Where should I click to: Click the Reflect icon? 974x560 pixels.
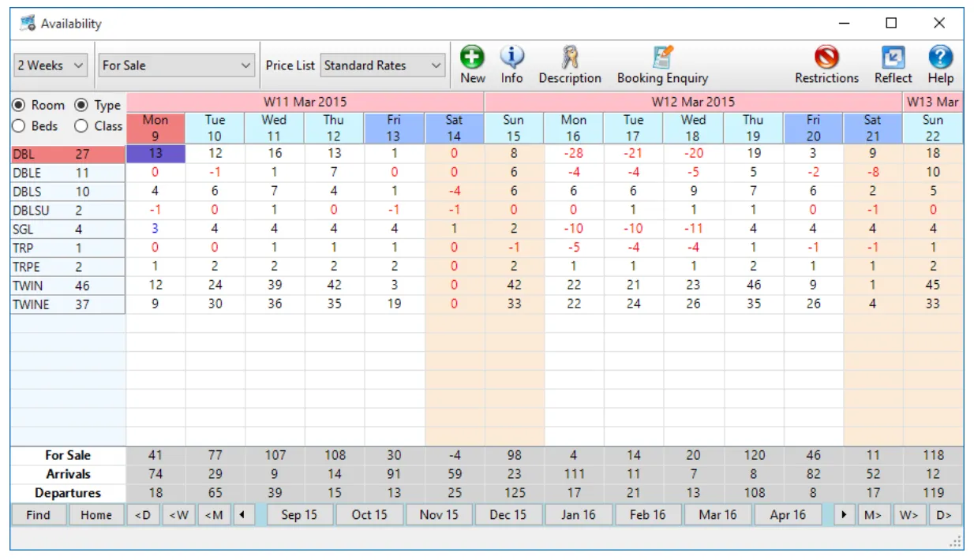click(893, 65)
